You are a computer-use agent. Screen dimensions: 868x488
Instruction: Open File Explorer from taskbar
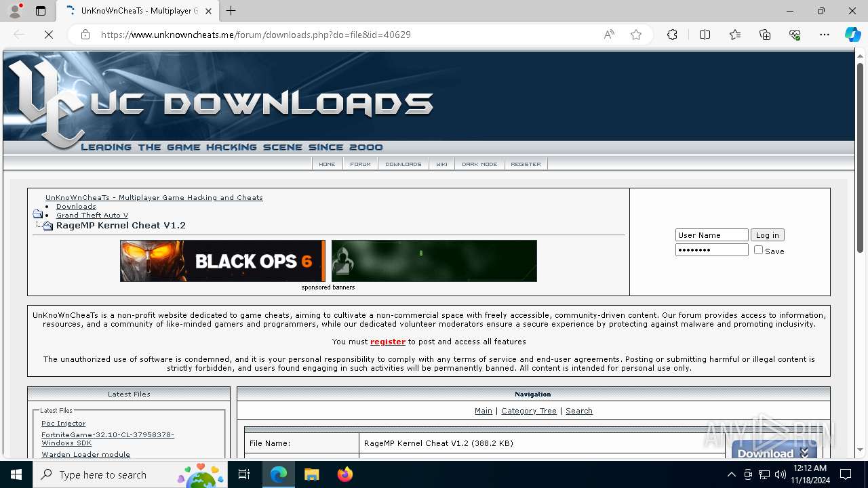pyautogui.click(x=311, y=474)
